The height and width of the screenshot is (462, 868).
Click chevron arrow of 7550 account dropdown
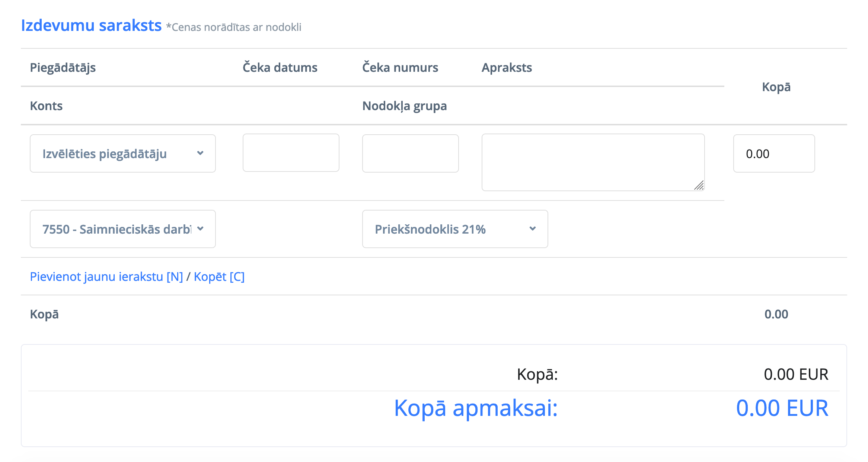200,229
